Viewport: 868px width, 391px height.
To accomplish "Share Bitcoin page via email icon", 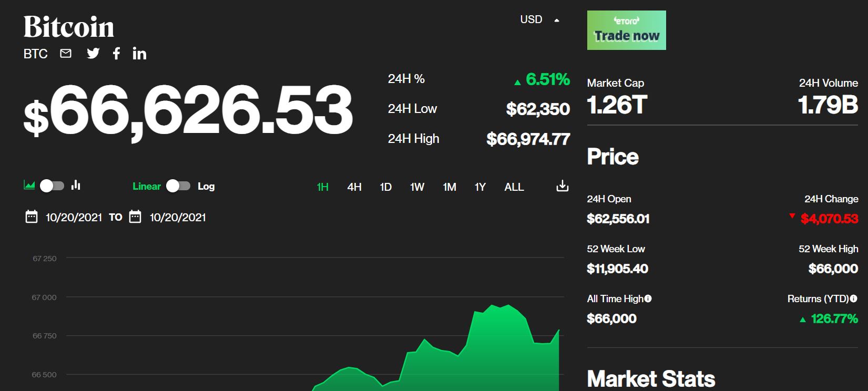I will (x=66, y=54).
